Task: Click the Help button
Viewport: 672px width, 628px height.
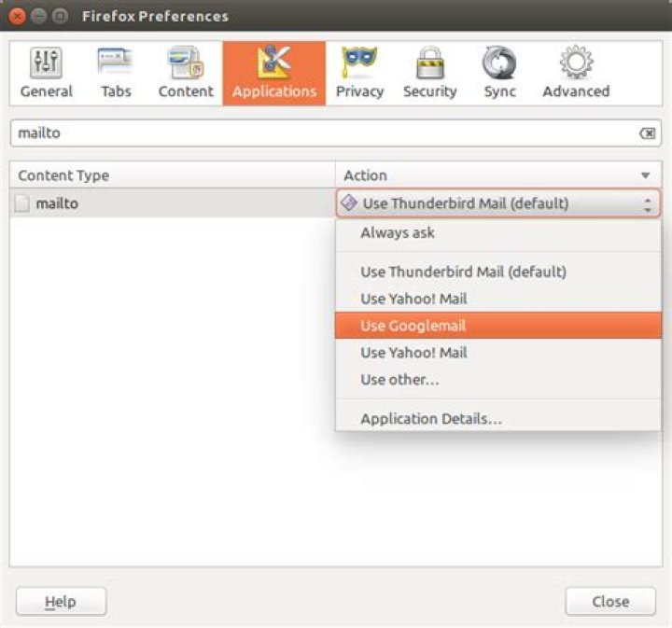Action: tap(61, 602)
